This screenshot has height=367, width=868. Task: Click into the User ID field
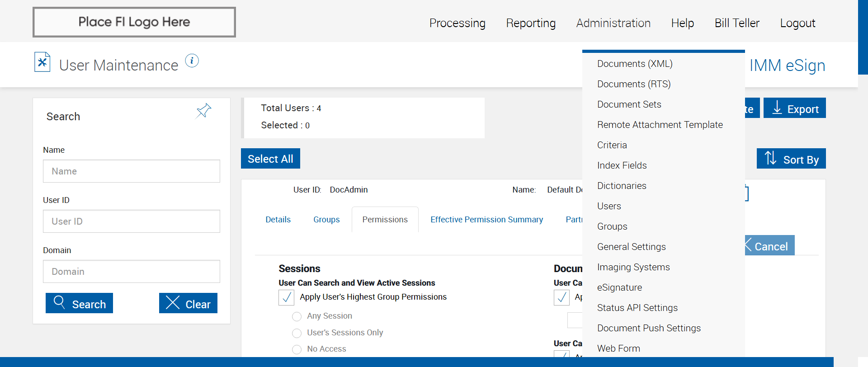(x=132, y=221)
